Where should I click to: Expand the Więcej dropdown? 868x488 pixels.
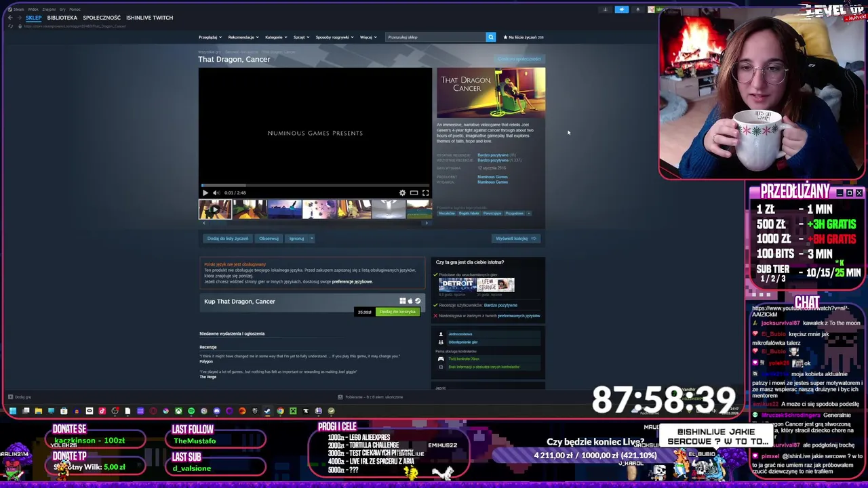click(x=368, y=37)
